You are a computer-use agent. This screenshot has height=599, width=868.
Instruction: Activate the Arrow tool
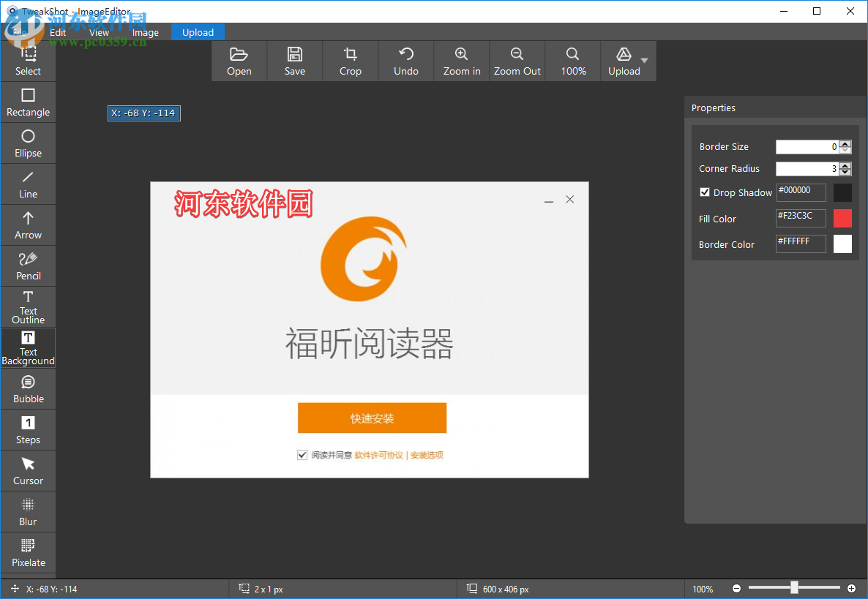coord(28,225)
